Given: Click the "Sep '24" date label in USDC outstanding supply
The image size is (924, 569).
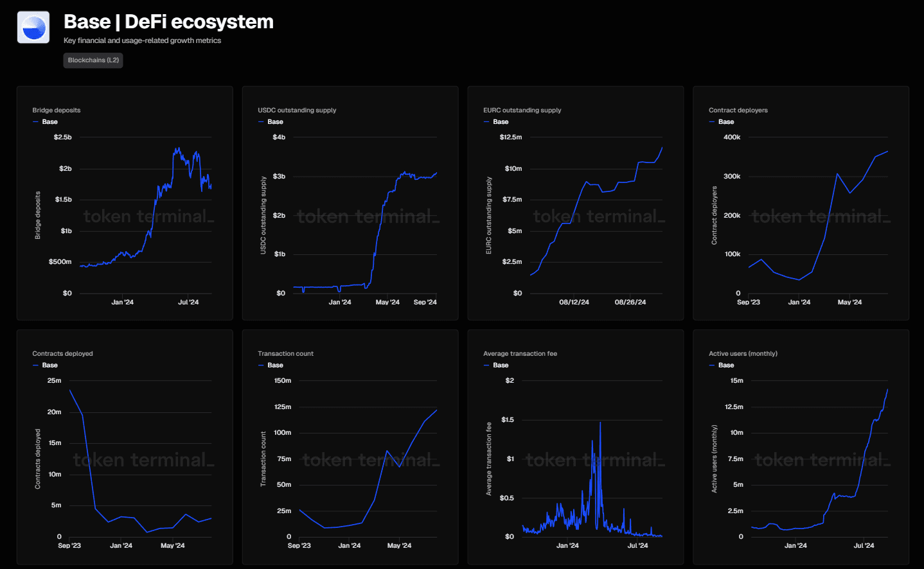Looking at the screenshot, I should pos(425,302).
